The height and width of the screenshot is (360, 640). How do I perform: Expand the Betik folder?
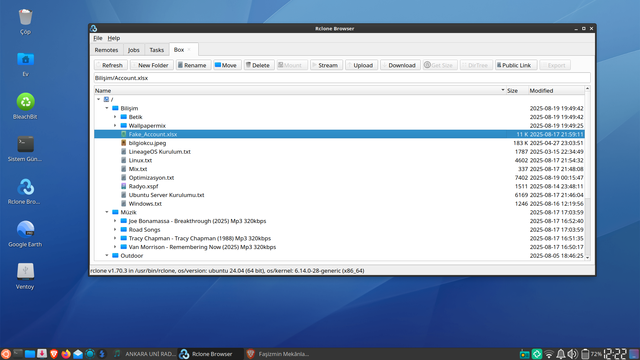[x=115, y=117]
